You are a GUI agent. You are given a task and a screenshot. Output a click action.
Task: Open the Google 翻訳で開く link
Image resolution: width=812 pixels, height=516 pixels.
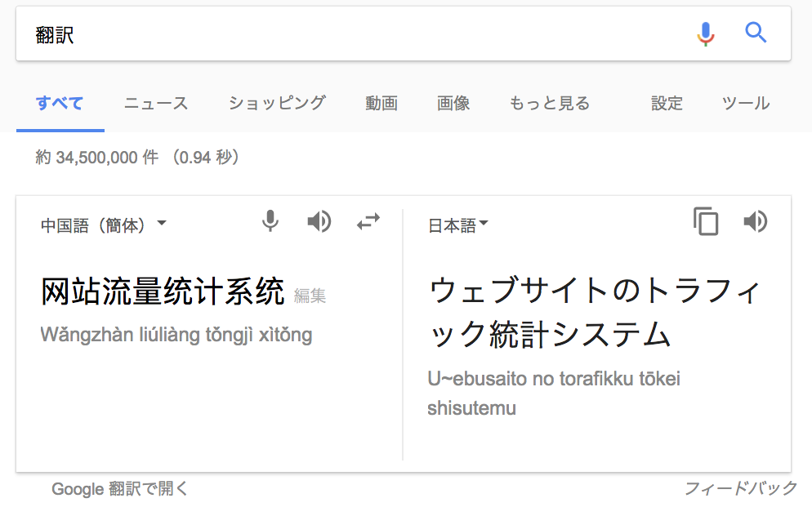click(119, 488)
